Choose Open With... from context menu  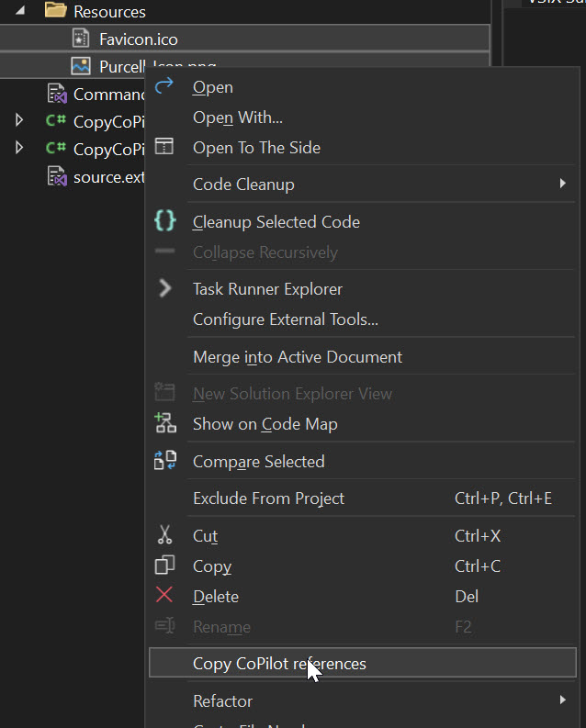[x=237, y=118]
